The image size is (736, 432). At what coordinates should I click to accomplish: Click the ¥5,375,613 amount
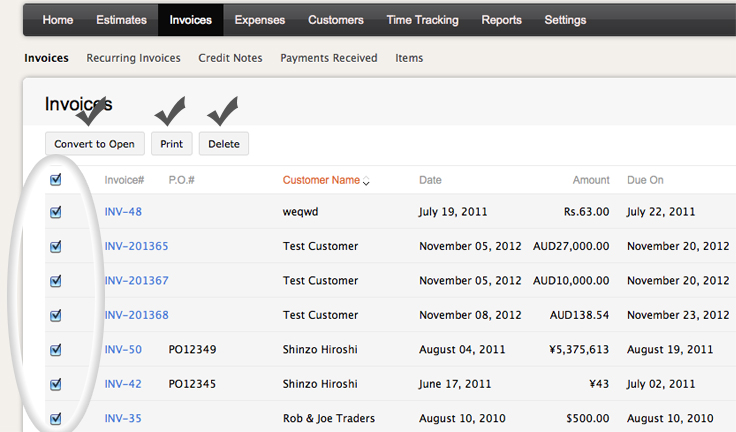tap(579, 349)
